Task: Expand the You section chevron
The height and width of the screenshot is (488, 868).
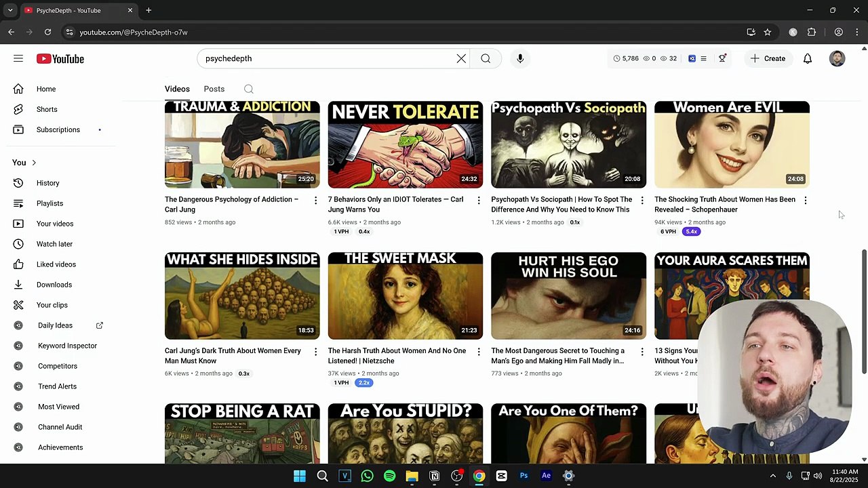Action: pos(34,163)
